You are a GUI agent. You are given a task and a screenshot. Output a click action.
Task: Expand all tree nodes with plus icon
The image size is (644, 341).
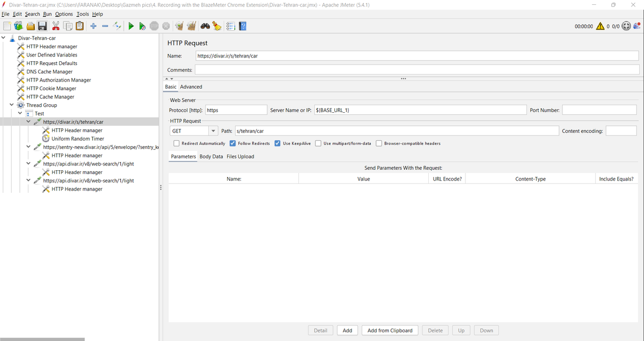pos(93,26)
